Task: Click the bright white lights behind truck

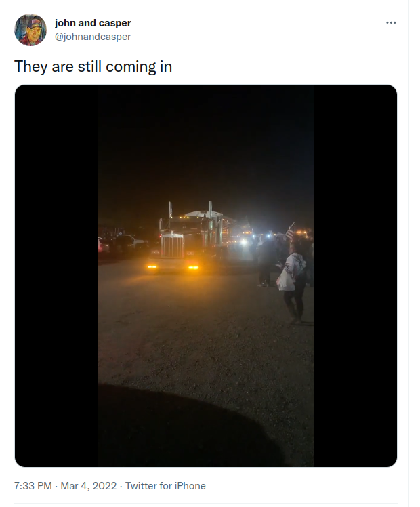Action: click(x=245, y=241)
